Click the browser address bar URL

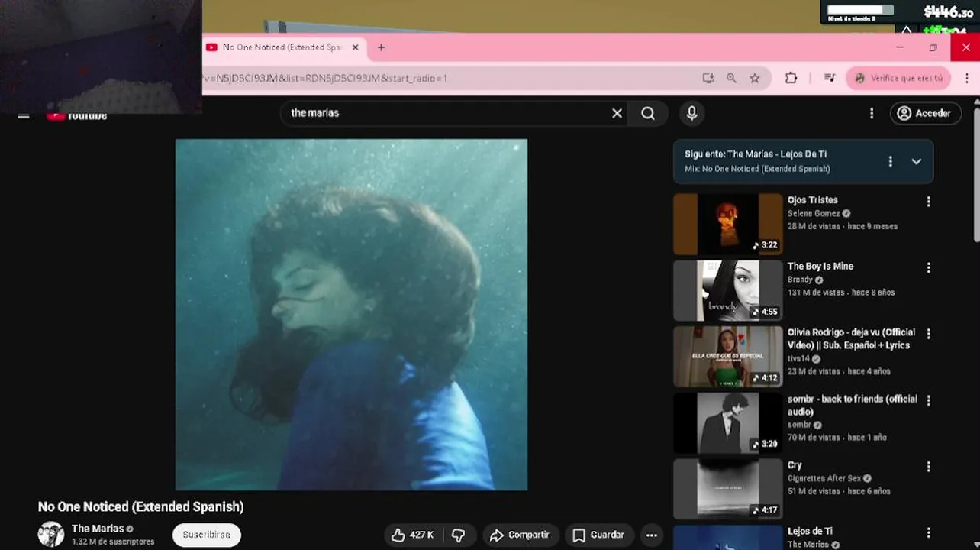pyautogui.click(x=325, y=78)
